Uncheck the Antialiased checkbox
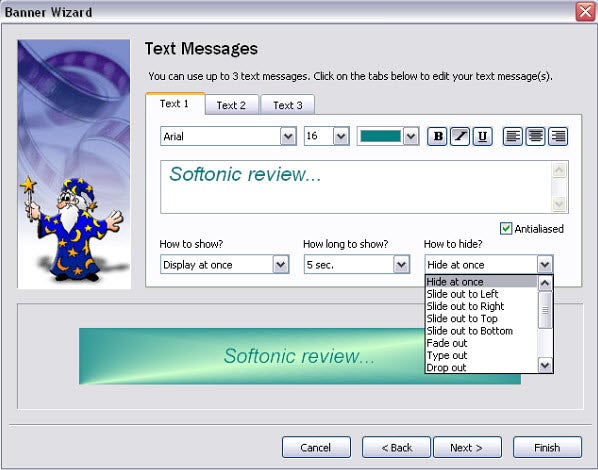The image size is (598, 470). (x=506, y=229)
